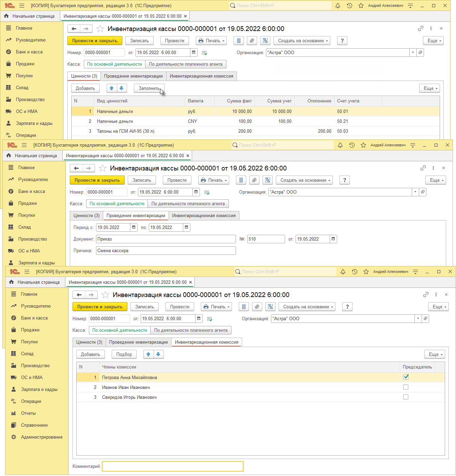Copy the link to the document in the top window
Screen dimensions: 456x476
pos(421,29)
